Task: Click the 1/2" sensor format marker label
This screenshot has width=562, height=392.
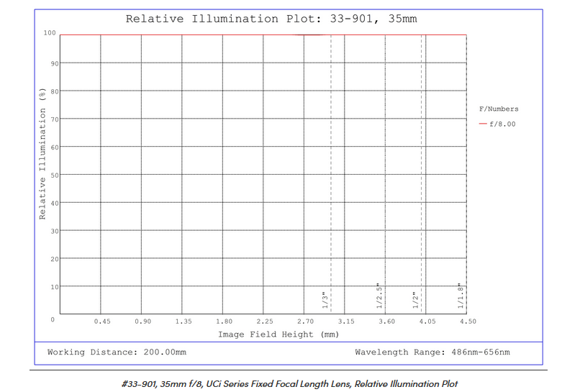Action: click(x=415, y=299)
